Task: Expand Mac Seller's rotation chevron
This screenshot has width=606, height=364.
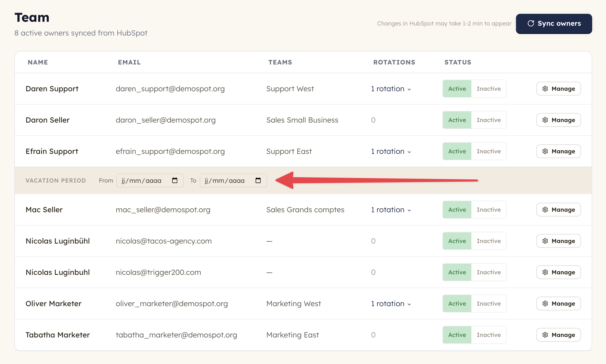Action: 409,210
